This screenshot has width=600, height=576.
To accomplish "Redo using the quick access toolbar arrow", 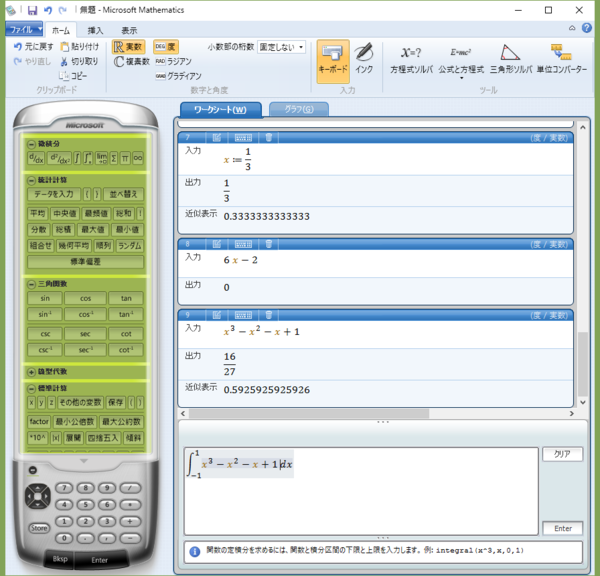I will 62,10.
